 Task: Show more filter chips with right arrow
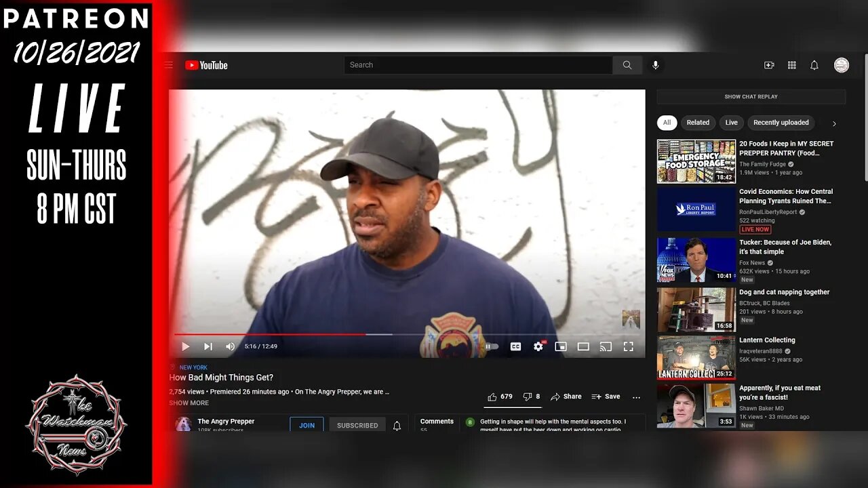click(x=834, y=123)
